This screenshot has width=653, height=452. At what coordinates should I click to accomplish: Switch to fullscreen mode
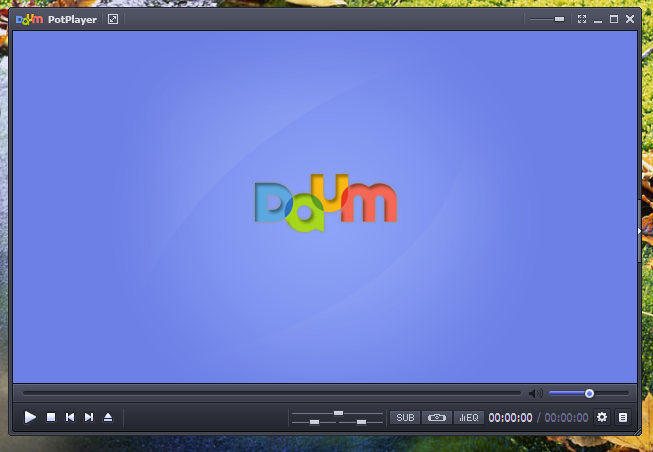582,19
